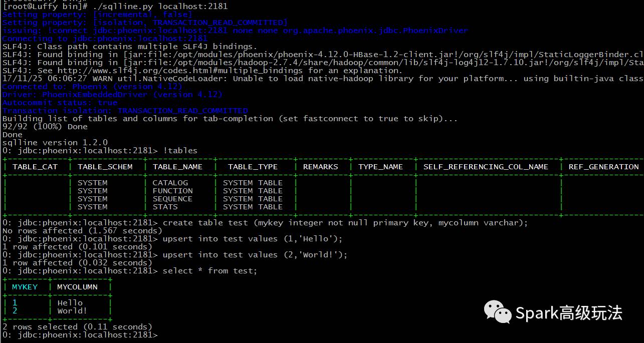Select the SEQUENCE table name cell
The width and height of the screenshot is (644, 343).
click(172, 199)
